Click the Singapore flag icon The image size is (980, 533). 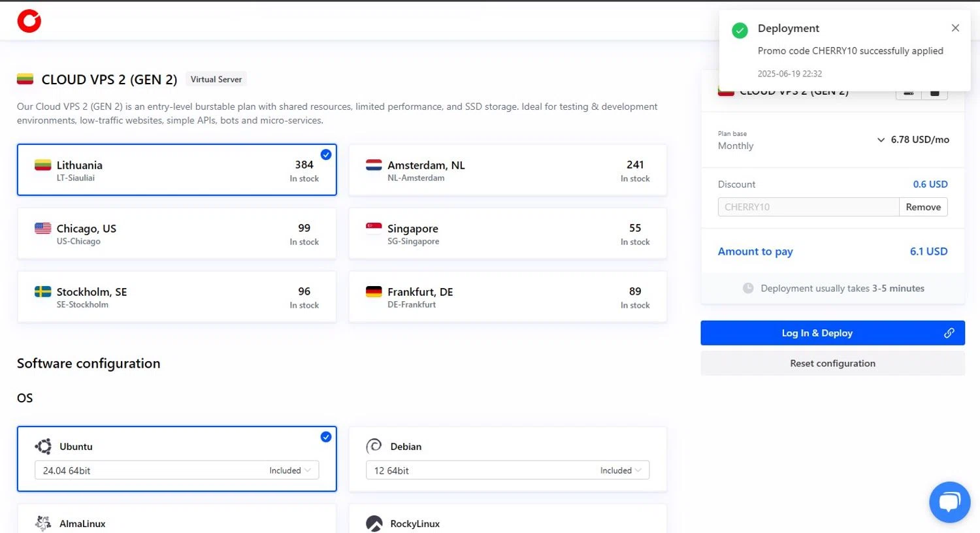[x=374, y=228]
